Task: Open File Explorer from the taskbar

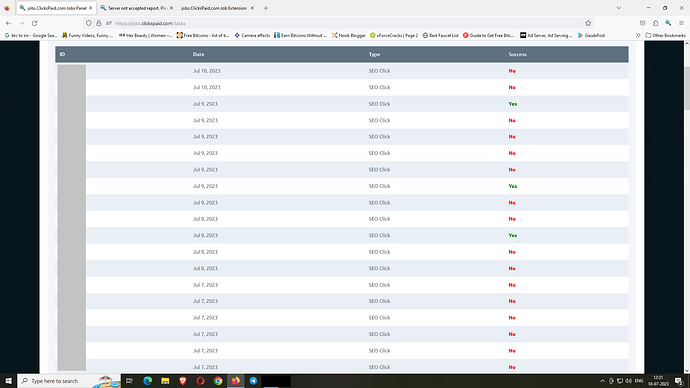Action: point(165,381)
